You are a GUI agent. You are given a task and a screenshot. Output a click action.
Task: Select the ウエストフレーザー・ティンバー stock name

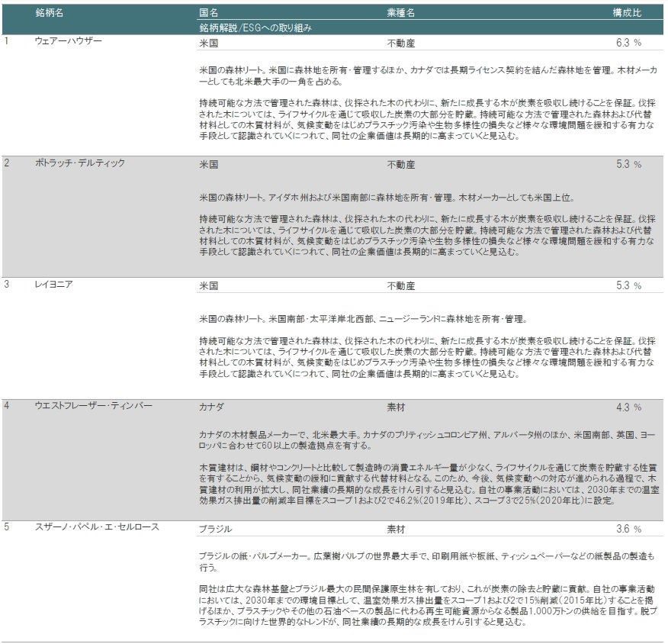click(x=93, y=406)
